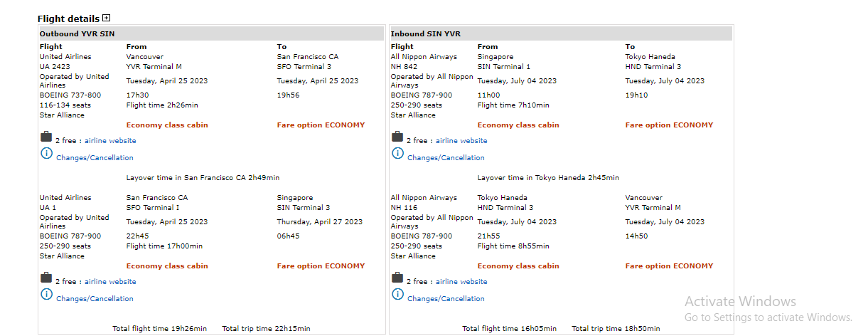Click baggage icon for NH 842 flight

[397, 137]
